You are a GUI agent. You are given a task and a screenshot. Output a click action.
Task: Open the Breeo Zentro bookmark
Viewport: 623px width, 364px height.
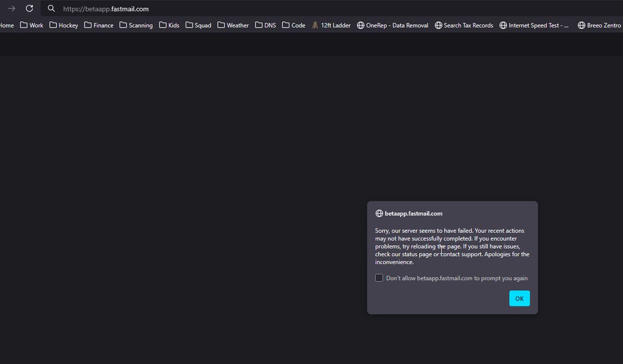[x=600, y=25]
